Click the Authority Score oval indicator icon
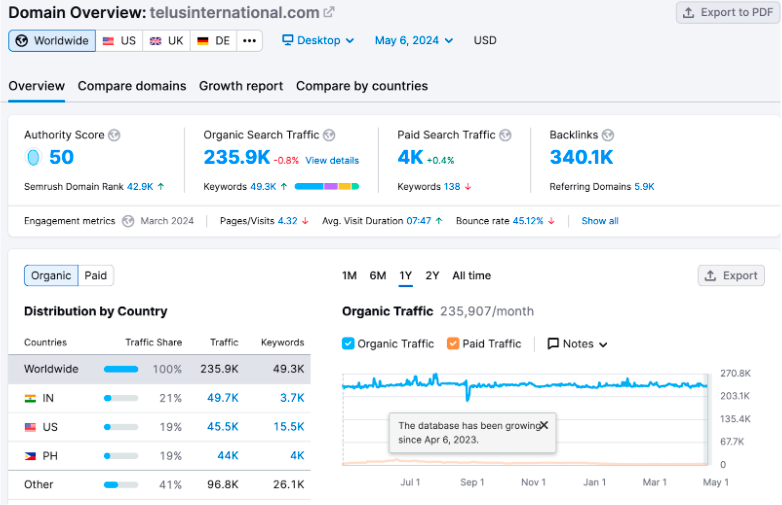 coord(33,157)
